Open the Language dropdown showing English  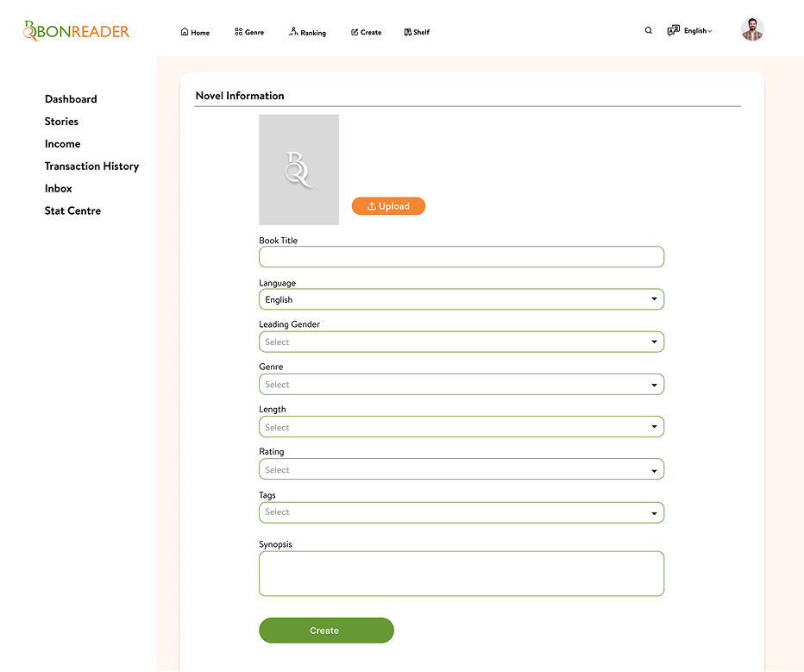pos(461,299)
